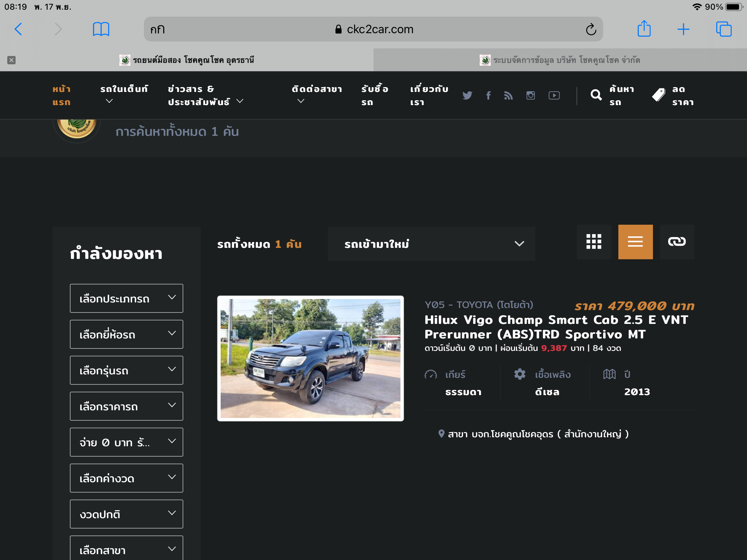Switch to list view layout
Screen dimensions: 747x560
(635, 242)
